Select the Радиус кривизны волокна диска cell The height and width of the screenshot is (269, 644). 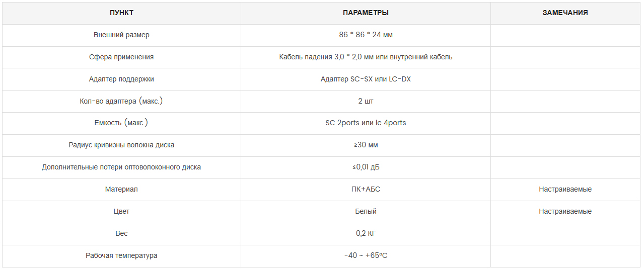(121, 145)
